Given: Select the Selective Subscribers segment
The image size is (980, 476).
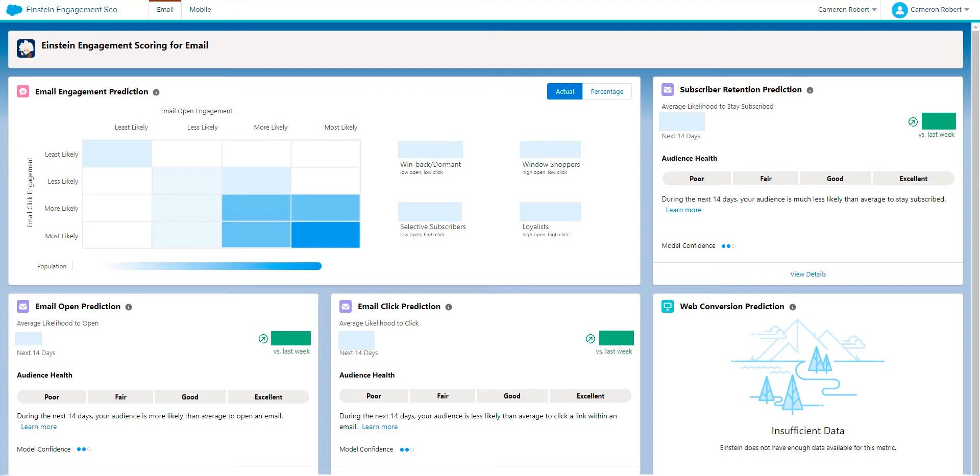Looking at the screenshot, I should tap(432, 220).
